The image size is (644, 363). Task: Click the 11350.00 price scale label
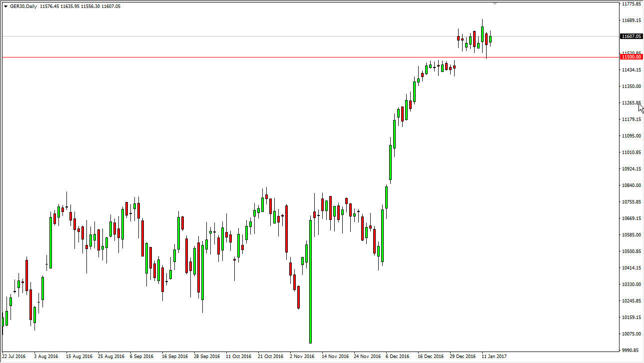coord(632,86)
